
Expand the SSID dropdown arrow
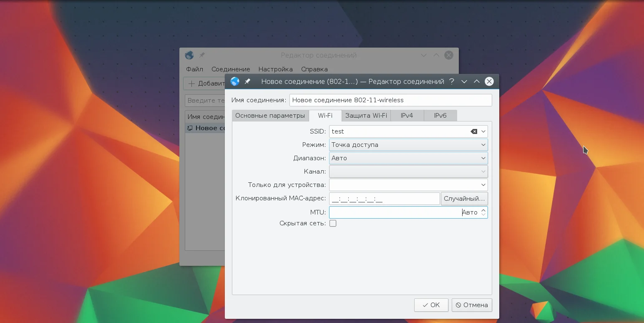pyautogui.click(x=483, y=131)
